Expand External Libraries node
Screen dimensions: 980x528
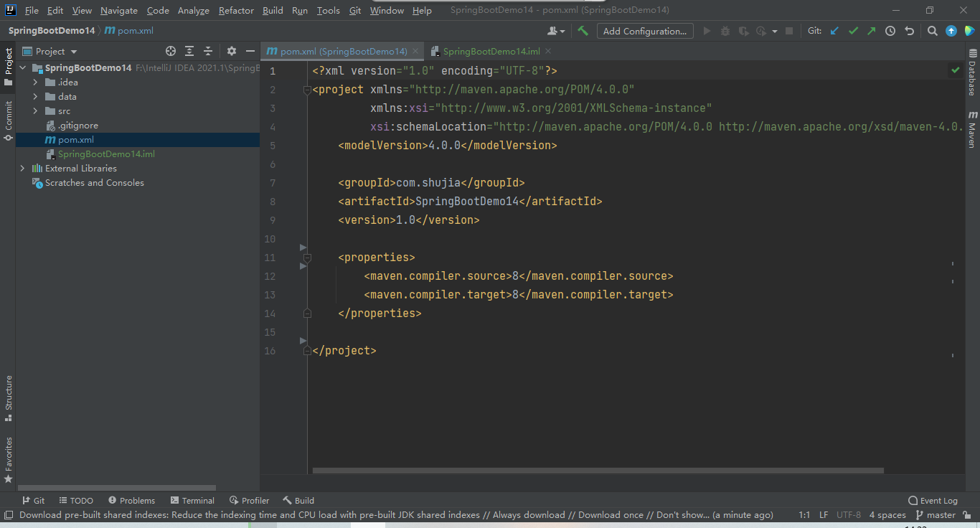(22, 169)
